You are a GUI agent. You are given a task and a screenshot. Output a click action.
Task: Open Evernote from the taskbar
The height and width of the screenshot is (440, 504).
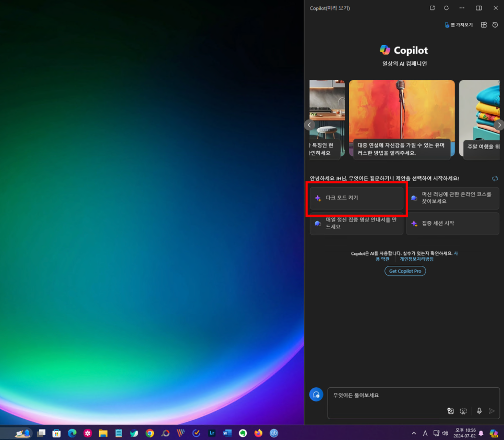(243, 433)
